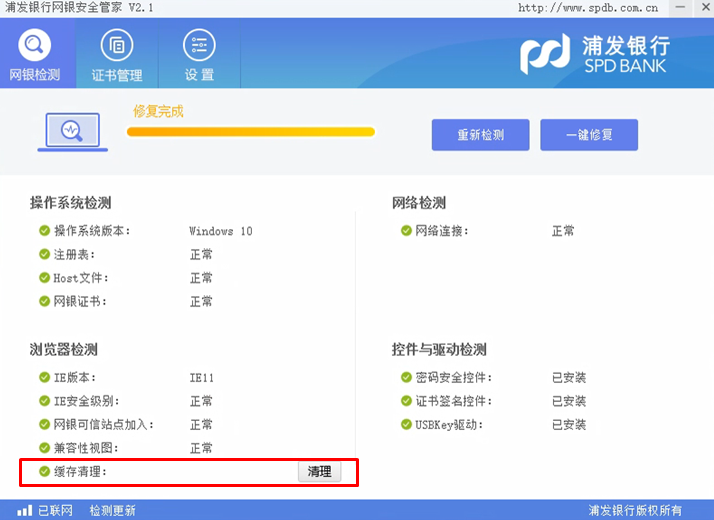Image resolution: width=714 pixels, height=520 pixels.
Task: Click the 修复完成 status label
Action: [x=158, y=111]
